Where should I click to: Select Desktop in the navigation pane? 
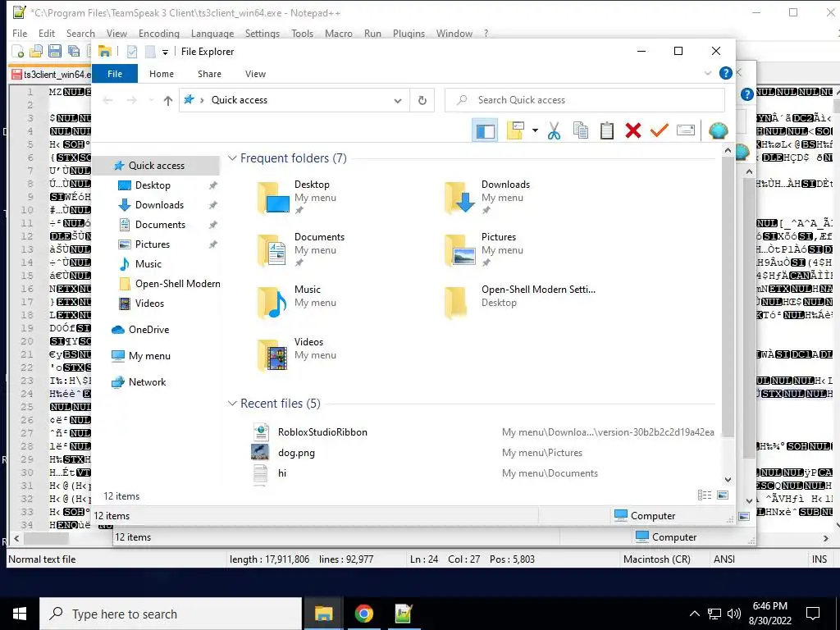(x=153, y=185)
